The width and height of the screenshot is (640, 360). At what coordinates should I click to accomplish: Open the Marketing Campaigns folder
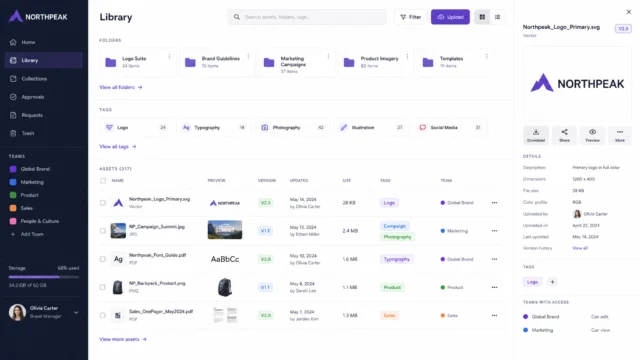tap(296, 62)
